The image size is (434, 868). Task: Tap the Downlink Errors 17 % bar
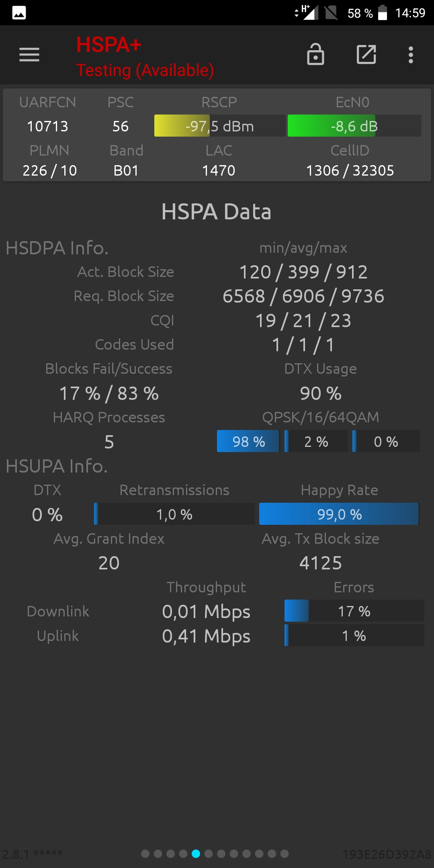coord(354,611)
